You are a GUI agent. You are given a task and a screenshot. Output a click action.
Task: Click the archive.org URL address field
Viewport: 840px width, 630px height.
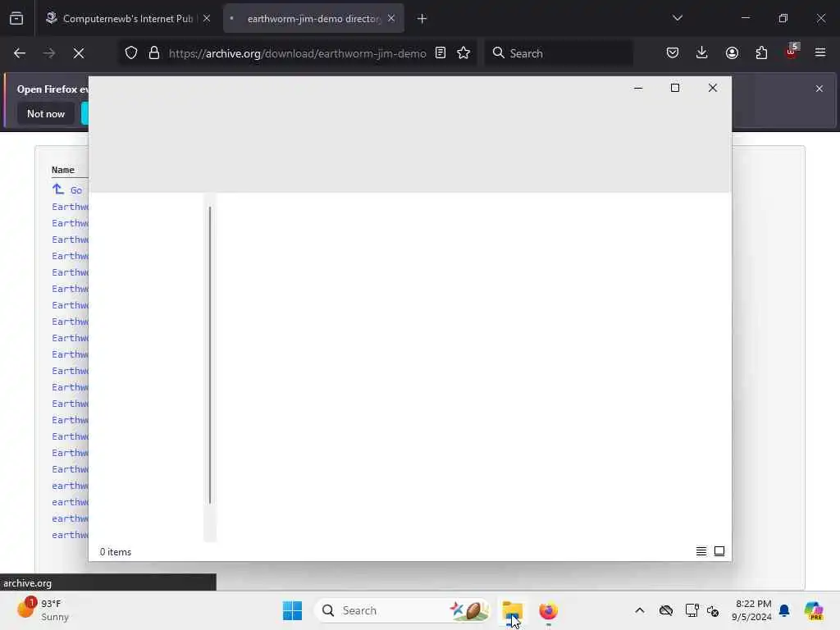pos(297,53)
